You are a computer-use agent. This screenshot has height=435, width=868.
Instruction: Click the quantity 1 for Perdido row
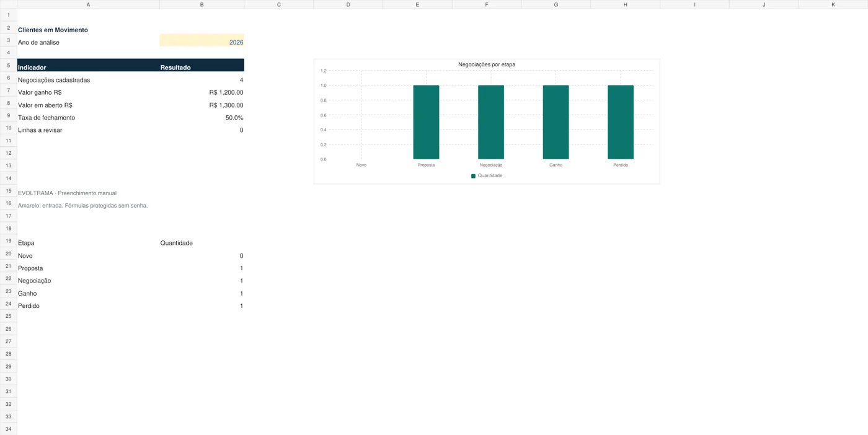tap(201, 304)
